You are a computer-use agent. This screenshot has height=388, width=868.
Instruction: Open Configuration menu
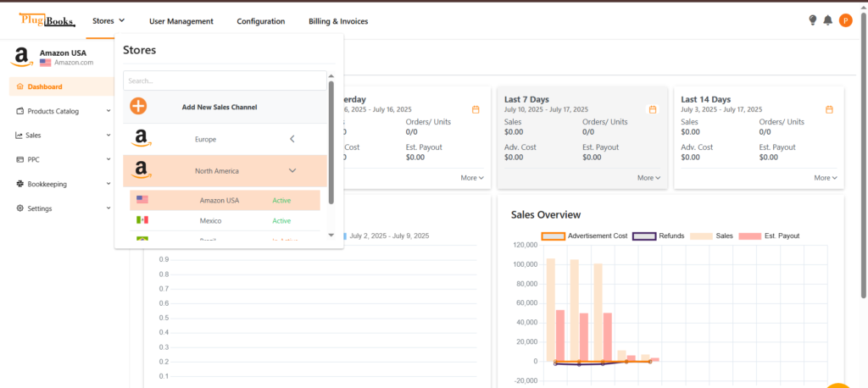[261, 21]
